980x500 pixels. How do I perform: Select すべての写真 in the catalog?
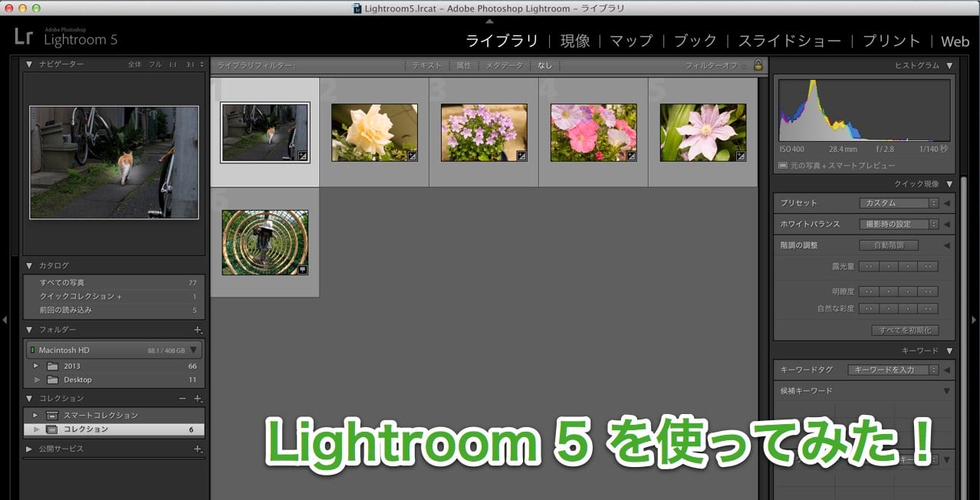point(114,283)
